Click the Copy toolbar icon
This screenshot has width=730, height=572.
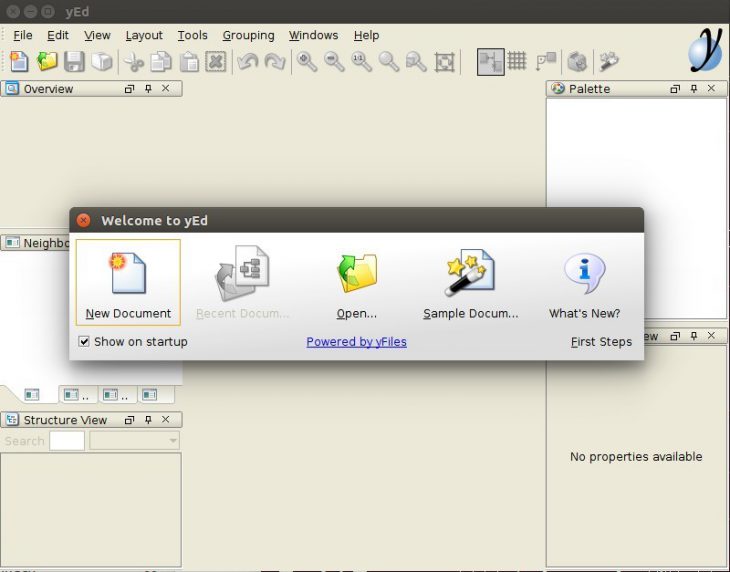pos(161,61)
